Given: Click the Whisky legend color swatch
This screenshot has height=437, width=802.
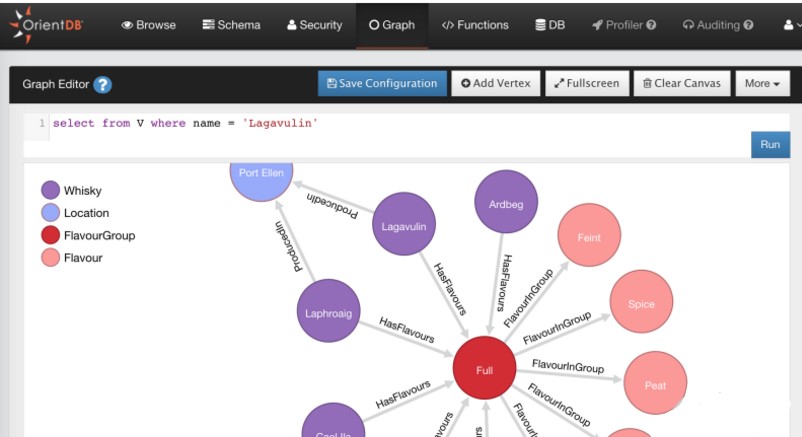Looking at the screenshot, I should tap(50, 190).
